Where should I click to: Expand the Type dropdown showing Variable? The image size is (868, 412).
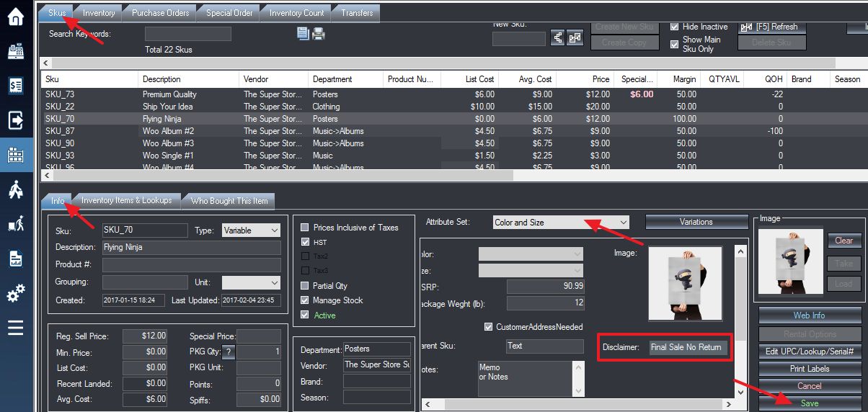tap(251, 230)
